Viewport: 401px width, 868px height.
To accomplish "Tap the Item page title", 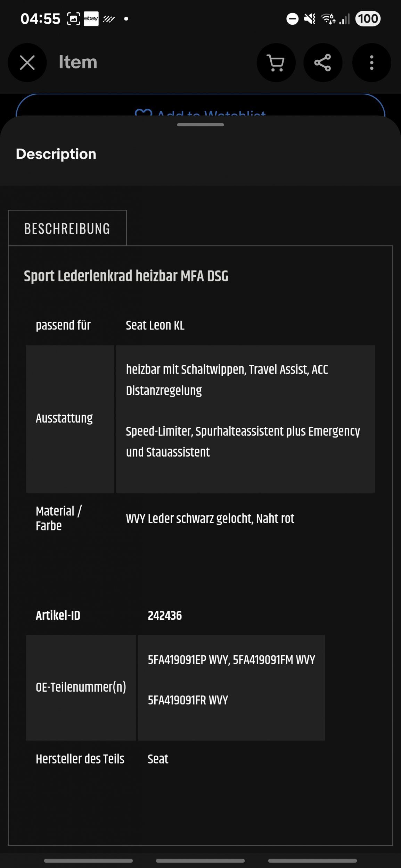I will [x=78, y=62].
